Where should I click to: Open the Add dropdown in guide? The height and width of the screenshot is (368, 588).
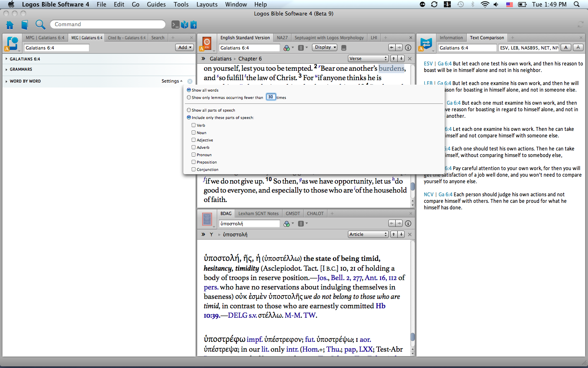click(x=185, y=47)
